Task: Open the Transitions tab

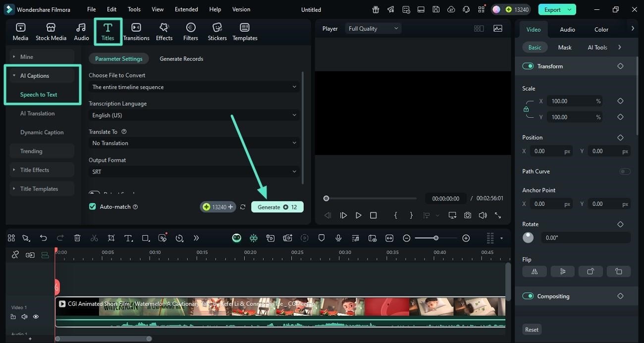Action: click(136, 32)
